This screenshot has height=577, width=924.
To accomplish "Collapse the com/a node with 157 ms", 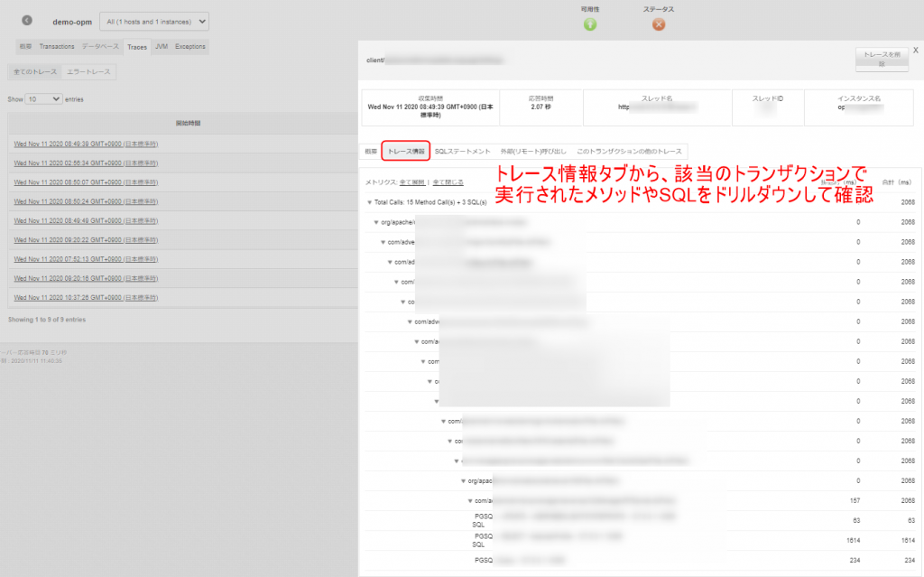I will click(x=470, y=501).
